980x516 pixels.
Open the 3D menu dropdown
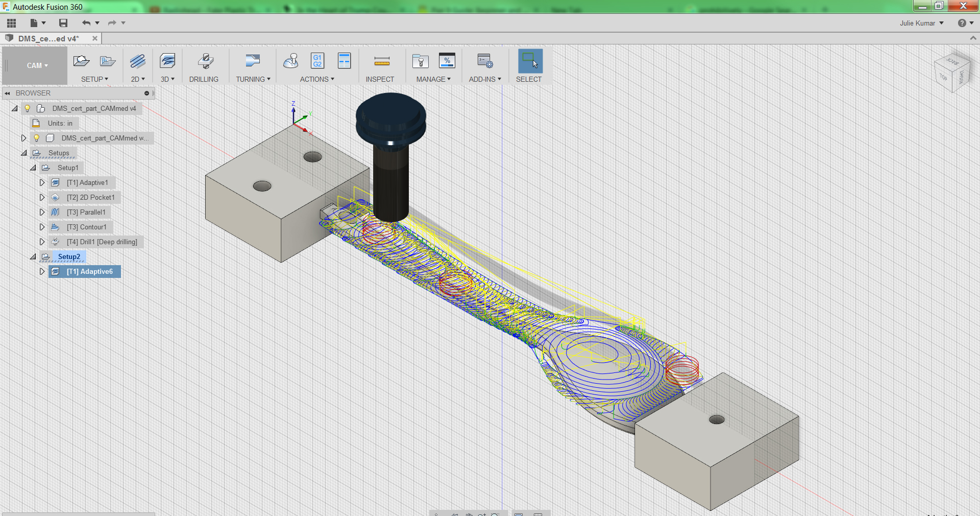pyautogui.click(x=167, y=79)
